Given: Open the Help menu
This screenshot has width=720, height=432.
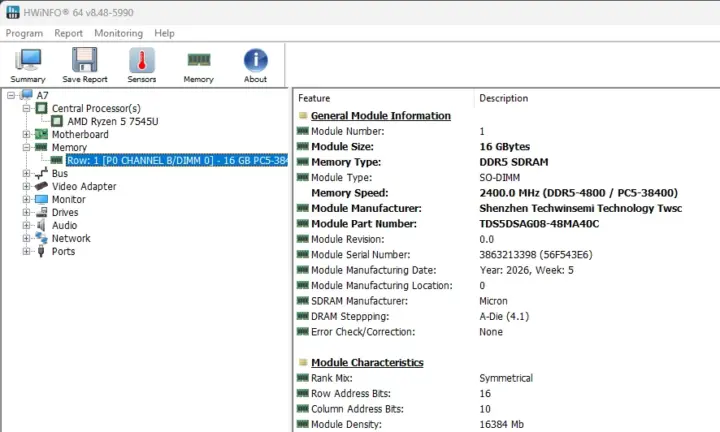Looking at the screenshot, I should tap(164, 33).
